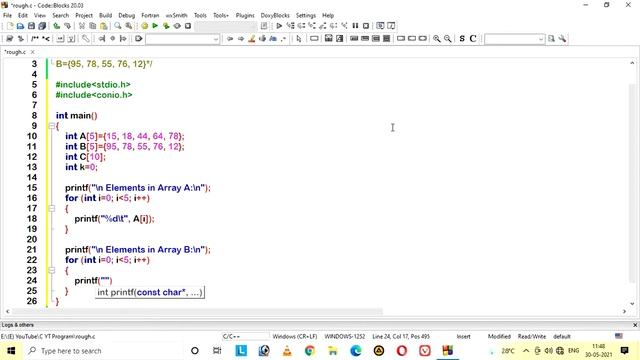Click the Open file toolbar icon
This screenshot has height=360, width=640.
[x=20, y=26]
